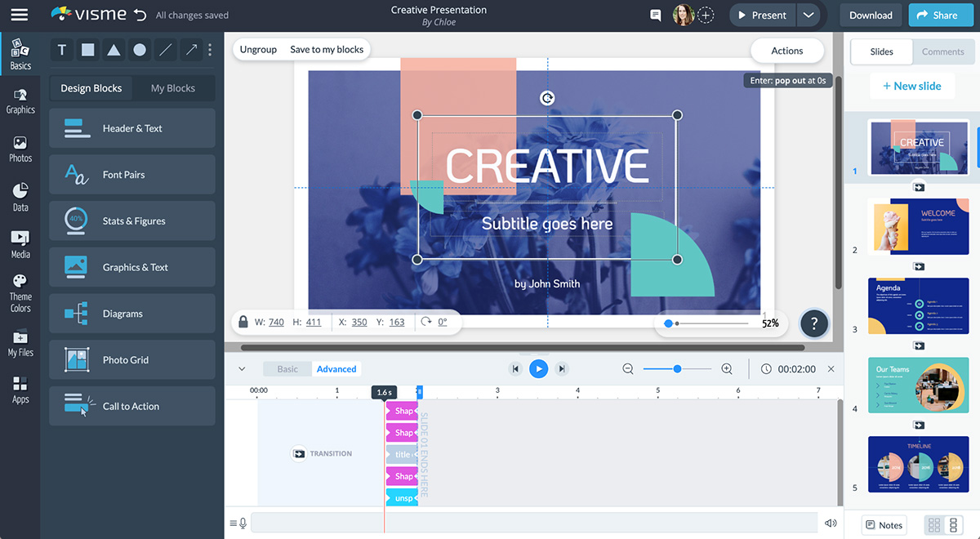The width and height of the screenshot is (980, 539).
Task: Open the Data panel for charts
Action: tap(19, 196)
